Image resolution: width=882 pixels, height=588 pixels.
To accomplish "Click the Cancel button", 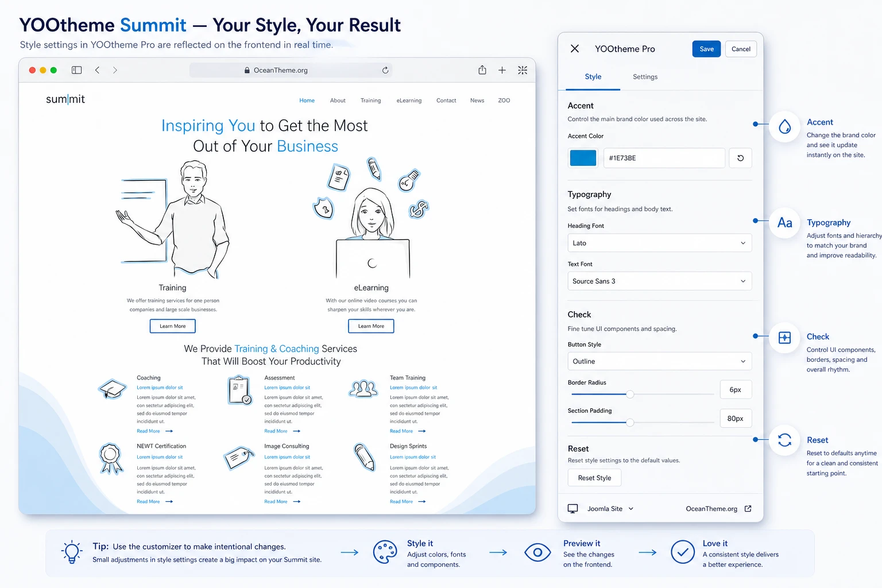I will (741, 49).
